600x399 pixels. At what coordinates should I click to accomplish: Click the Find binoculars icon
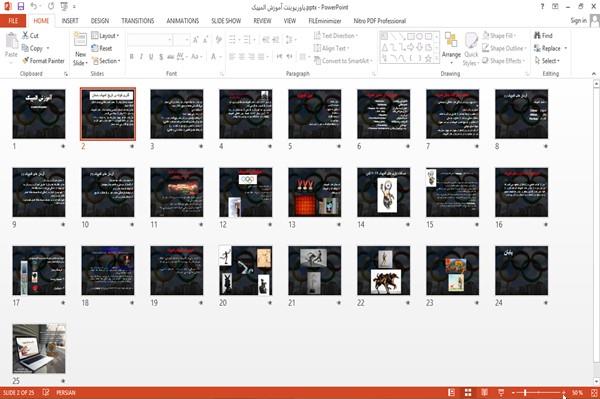(x=537, y=35)
